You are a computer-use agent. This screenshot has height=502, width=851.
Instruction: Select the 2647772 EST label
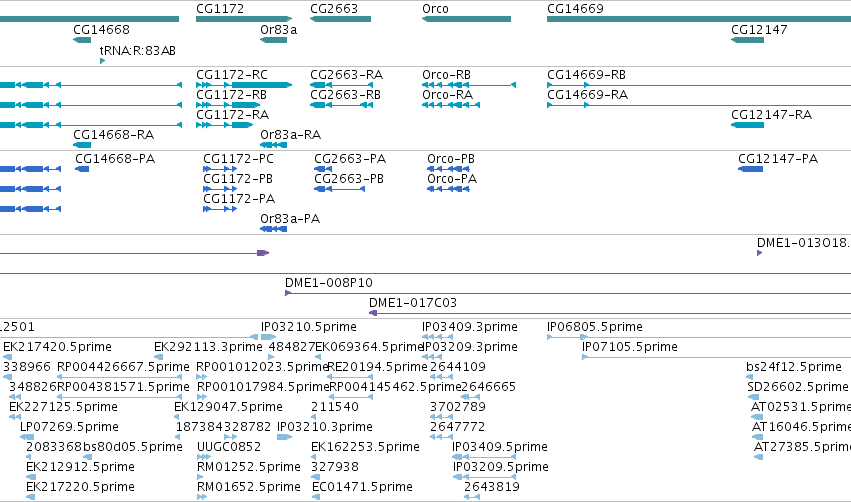click(458, 428)
